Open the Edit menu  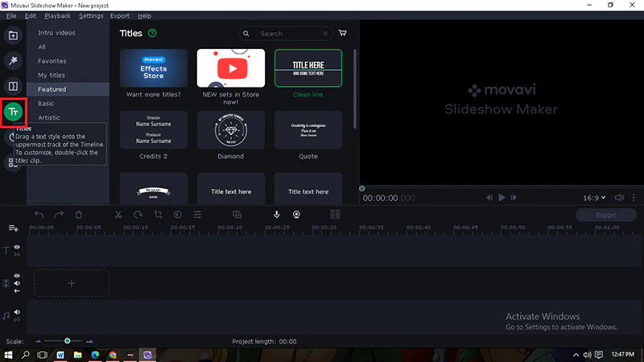[x=31, y=16]
